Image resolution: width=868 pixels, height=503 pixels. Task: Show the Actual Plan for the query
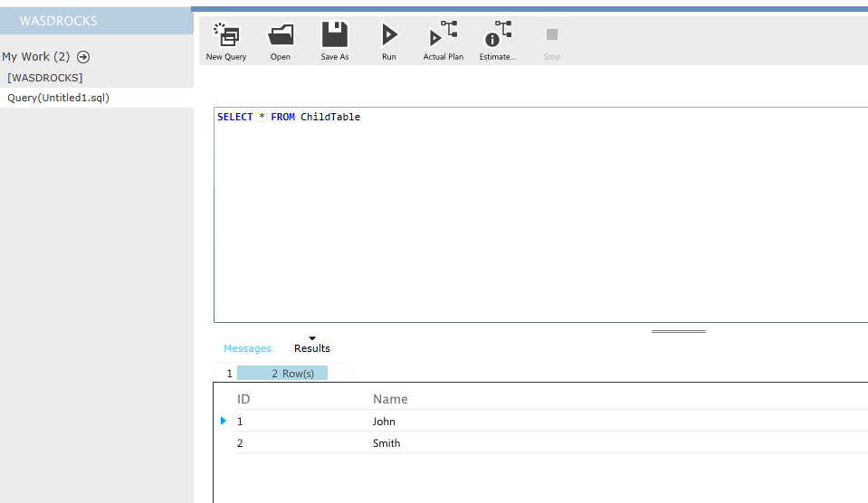click(444, 36)
